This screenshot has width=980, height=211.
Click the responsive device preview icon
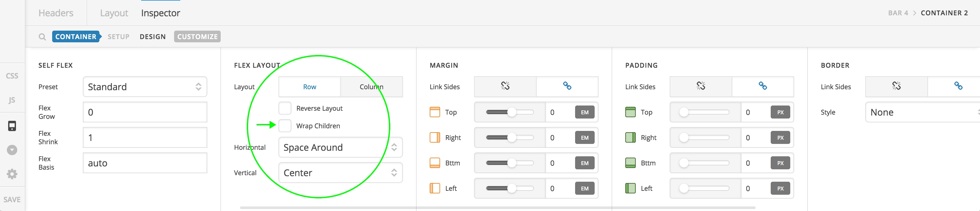click(12, 126)
